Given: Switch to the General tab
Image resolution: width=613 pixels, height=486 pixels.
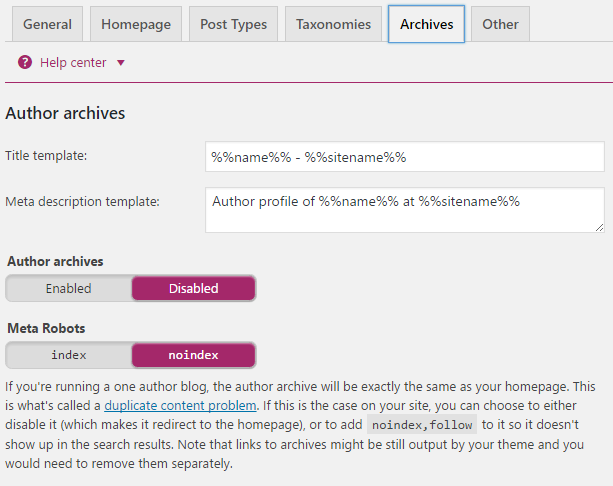Looking at the screenshot, I should tap(46, 24).
